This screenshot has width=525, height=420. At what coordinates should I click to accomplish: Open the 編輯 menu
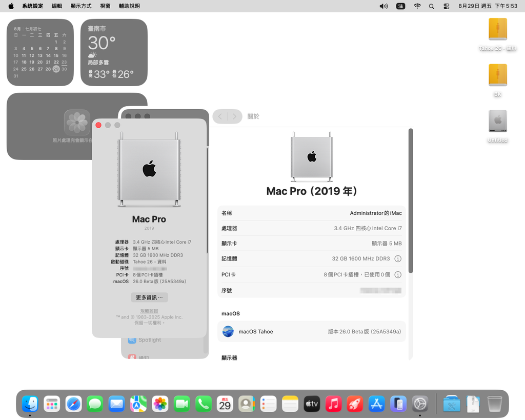(57, 6)
